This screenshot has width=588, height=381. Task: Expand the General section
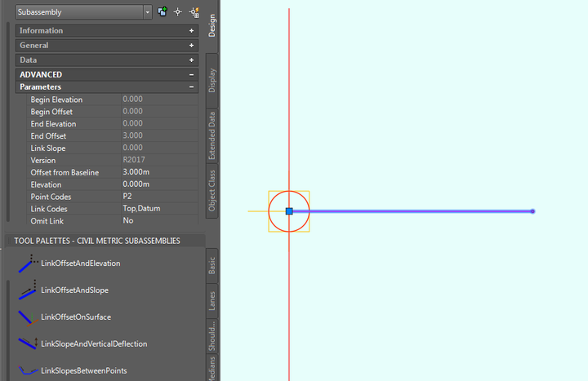191,46
